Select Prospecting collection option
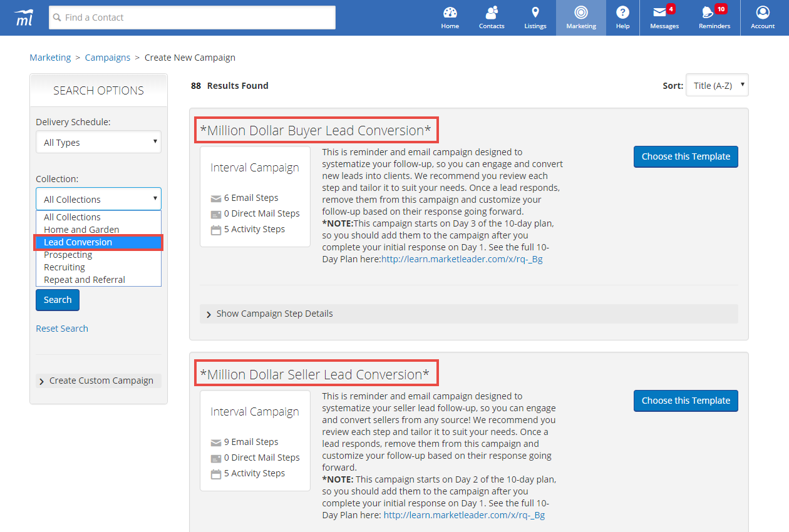 (x=98, y=255)
